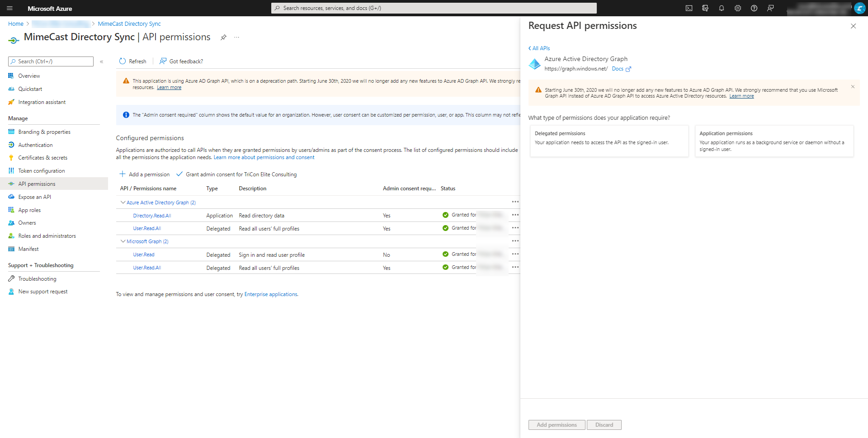The height and width of the screenshot is (438, 868).
Task: Open more options for Microsoft Graph group
Action: coord(515,241)
